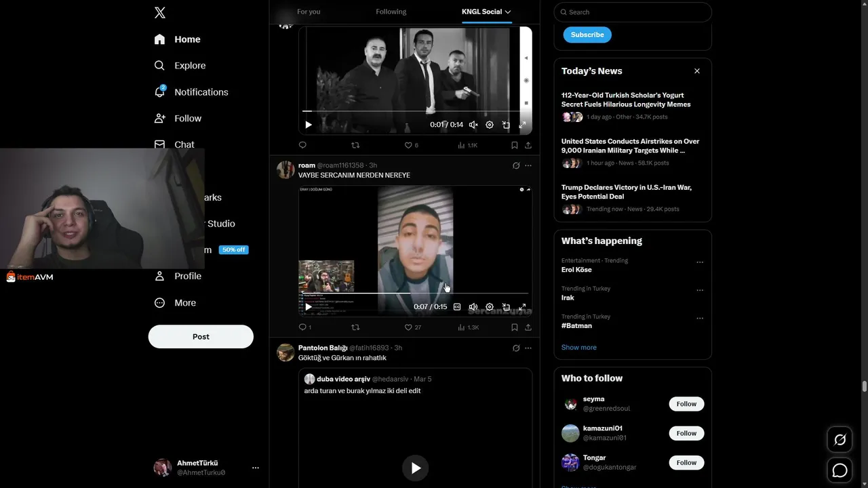Open more options for Erol Köse trend
This screenshot has width=868, height=488.
700,262
